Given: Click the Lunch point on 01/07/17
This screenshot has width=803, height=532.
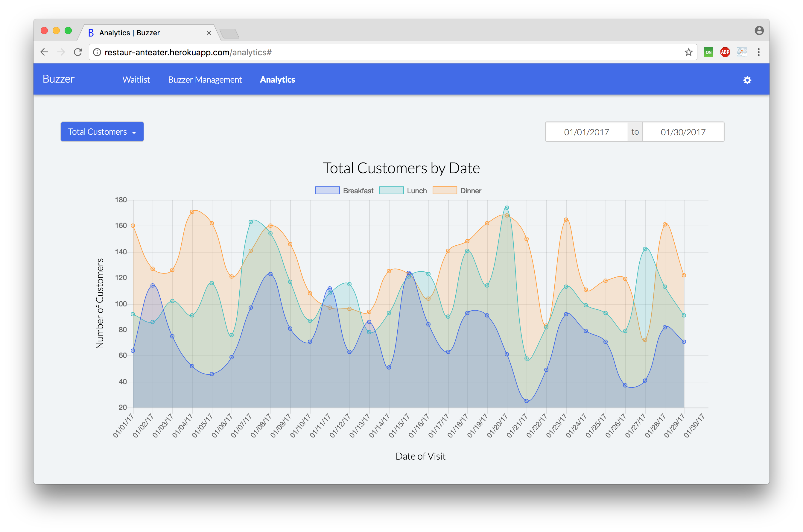Looking at the screenshot, I should click(x=251, y=222).
